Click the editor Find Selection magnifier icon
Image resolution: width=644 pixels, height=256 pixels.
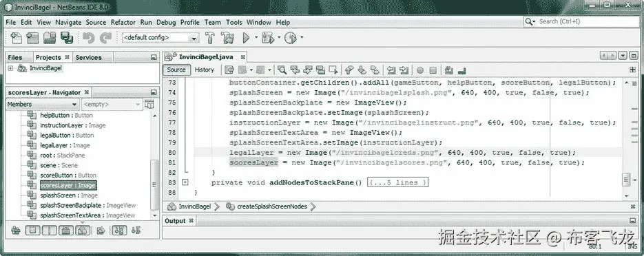pyautogui.click(x=282, y=70)
